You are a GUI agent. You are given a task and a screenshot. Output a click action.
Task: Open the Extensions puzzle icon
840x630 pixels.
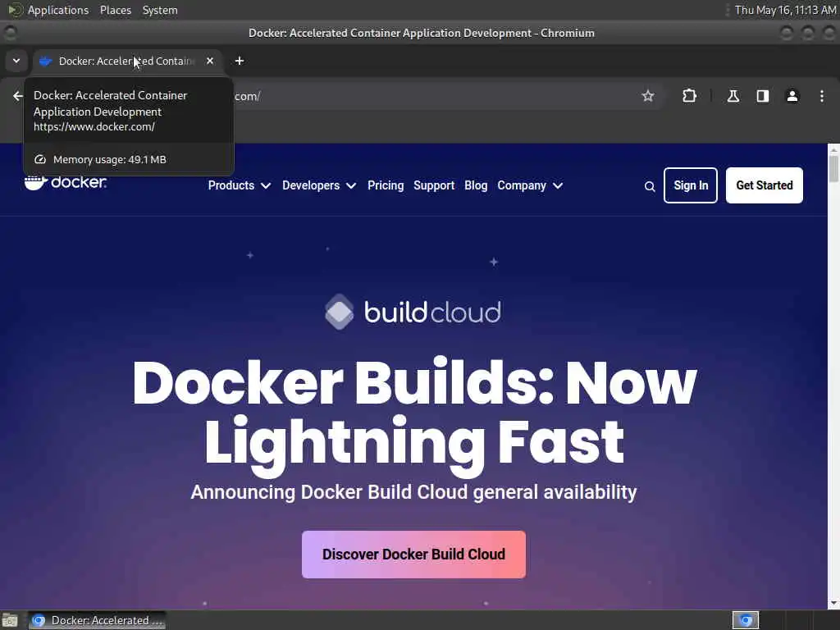click(689, 96)
